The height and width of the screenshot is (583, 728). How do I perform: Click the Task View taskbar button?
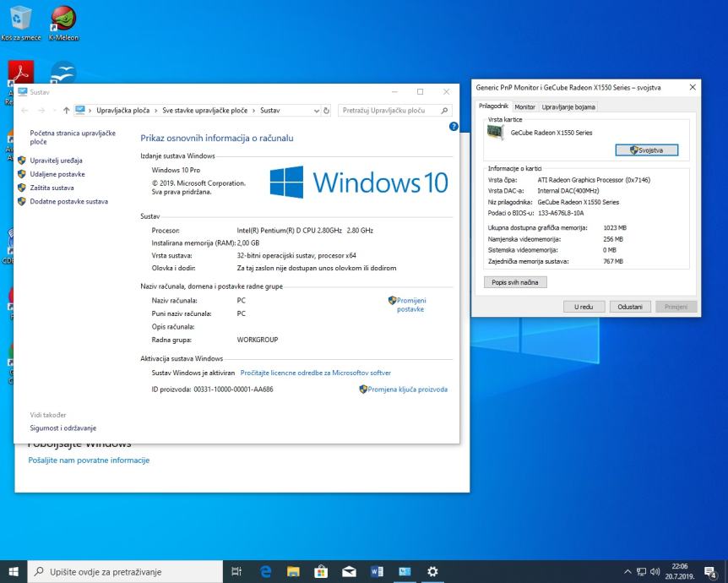tap(236, 571)
